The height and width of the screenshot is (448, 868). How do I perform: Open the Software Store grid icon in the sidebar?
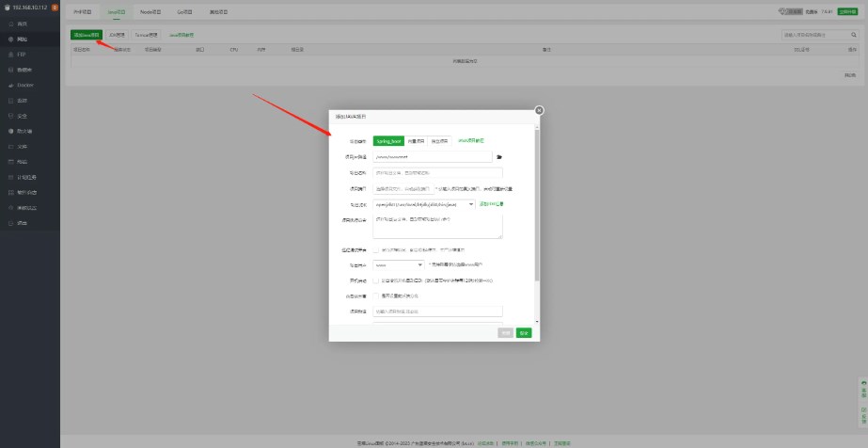(11, 193)
